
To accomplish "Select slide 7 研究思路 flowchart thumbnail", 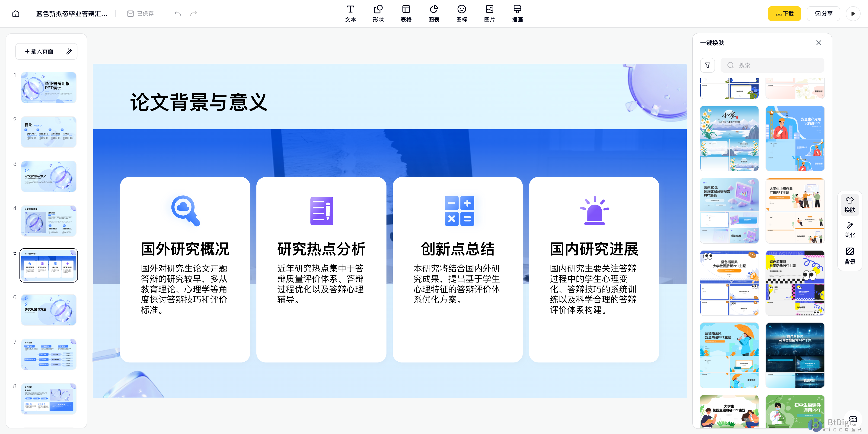I will click(x=48, y=354).
